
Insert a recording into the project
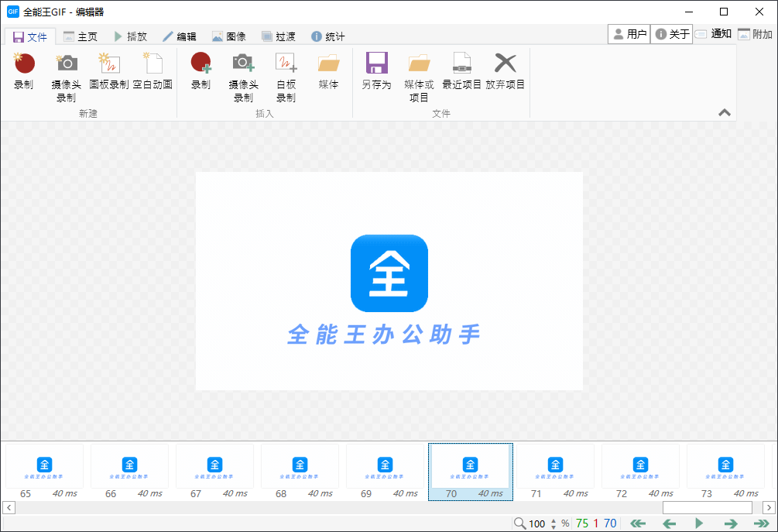[200, 75]
